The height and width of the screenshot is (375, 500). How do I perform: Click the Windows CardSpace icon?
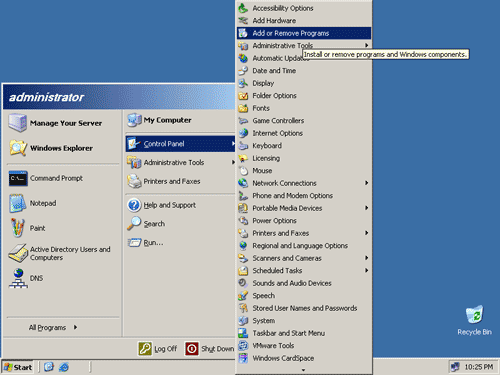click(x=243, y=358)
